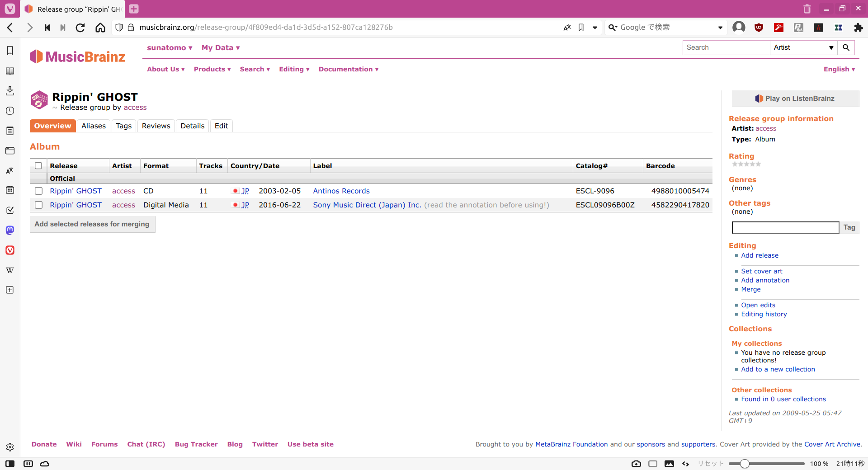This screenshot has height=470, width=868.
Task: Expand the My Data menu
Action: [221, 48]
